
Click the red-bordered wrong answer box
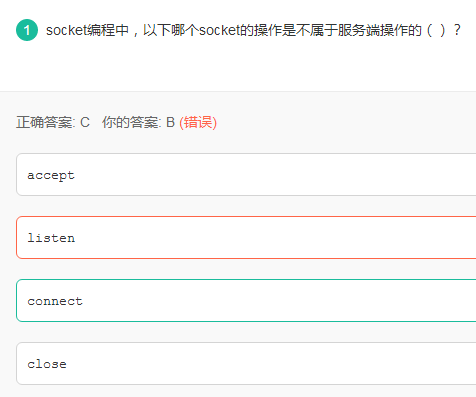click(x=246, y=237)
